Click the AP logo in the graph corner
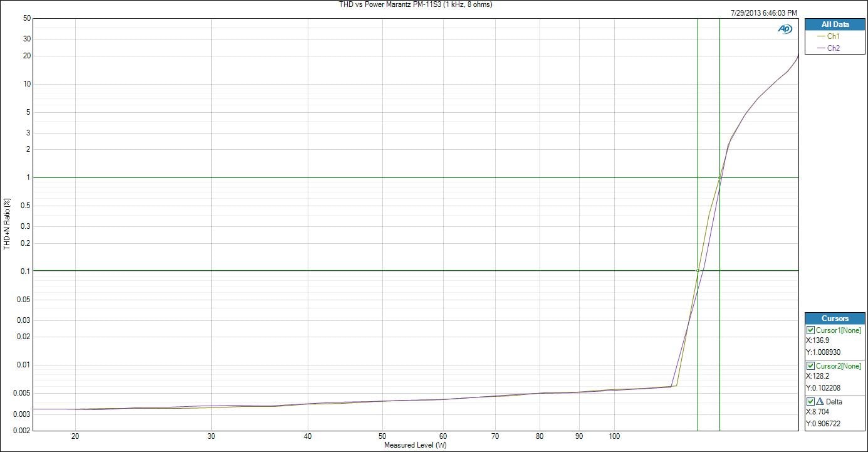Viewport: 868px width, 452px height. (x=785, y=29)
